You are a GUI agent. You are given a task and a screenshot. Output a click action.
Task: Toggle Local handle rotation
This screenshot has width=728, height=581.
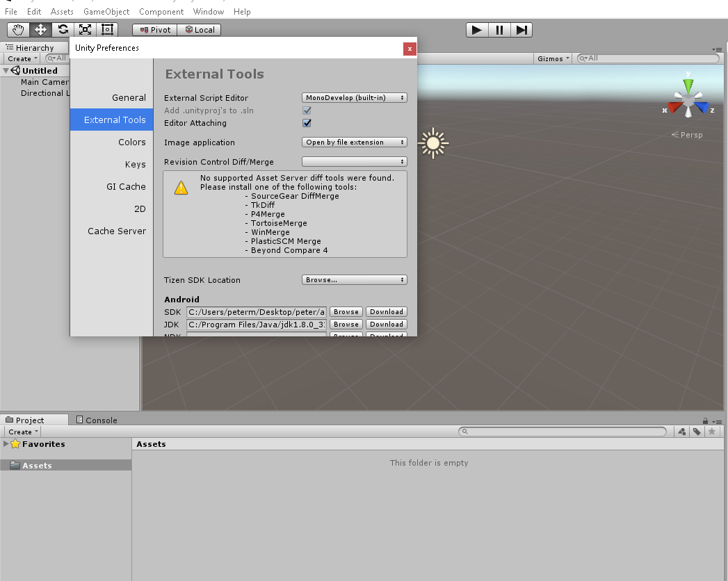click(199, 30)
